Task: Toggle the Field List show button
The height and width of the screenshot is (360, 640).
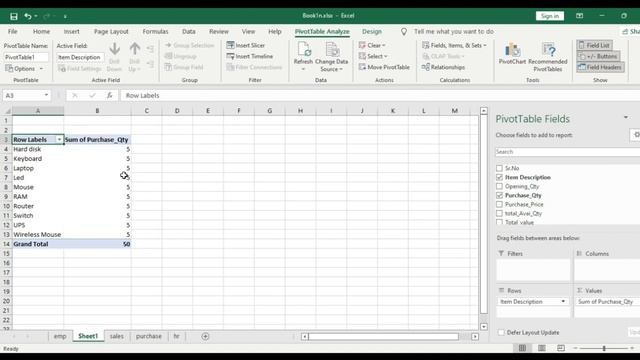Action: 594,45
